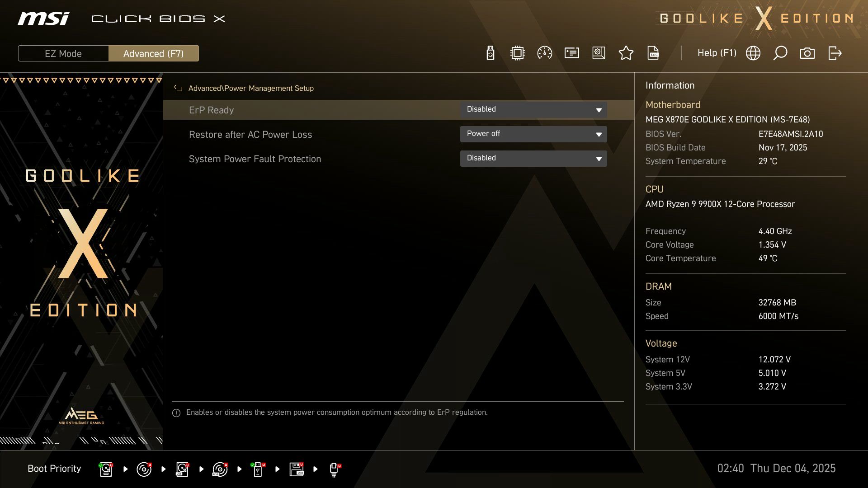Open the CPU specifications panel
868x488 pixels.
pyautogui.click(x=517, y=53)
